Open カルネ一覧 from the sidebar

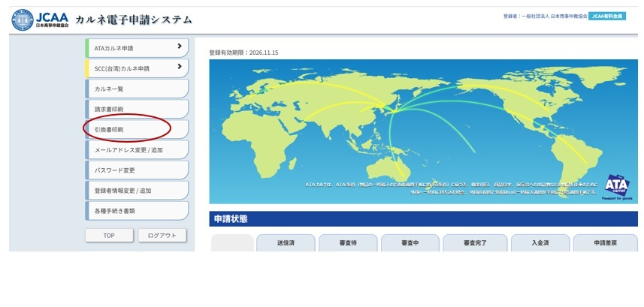point(136,89)
